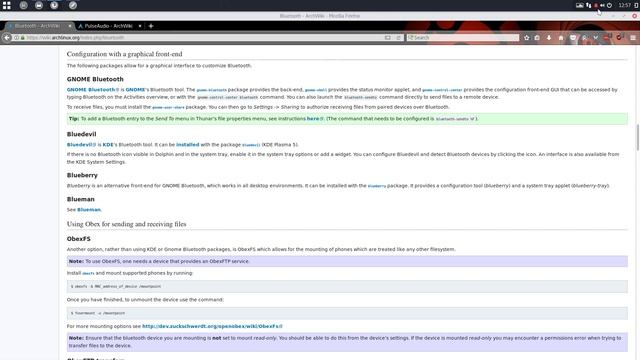The height and width of the screenshot is (360, 640).
Task: Click the page's vertical scrollbar thumb
Action: click(x=637, y=137)
